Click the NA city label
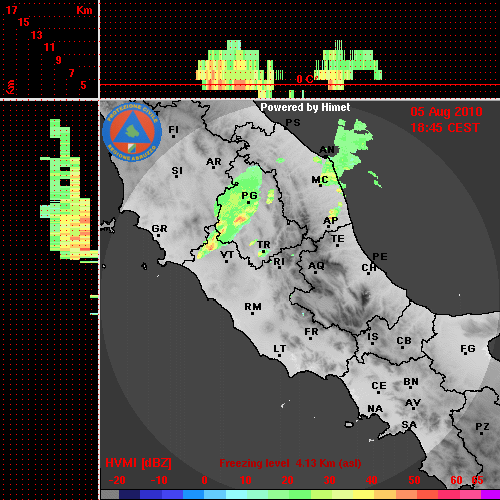Viewport: 500px width, 500px height. [x=375, y=409]
